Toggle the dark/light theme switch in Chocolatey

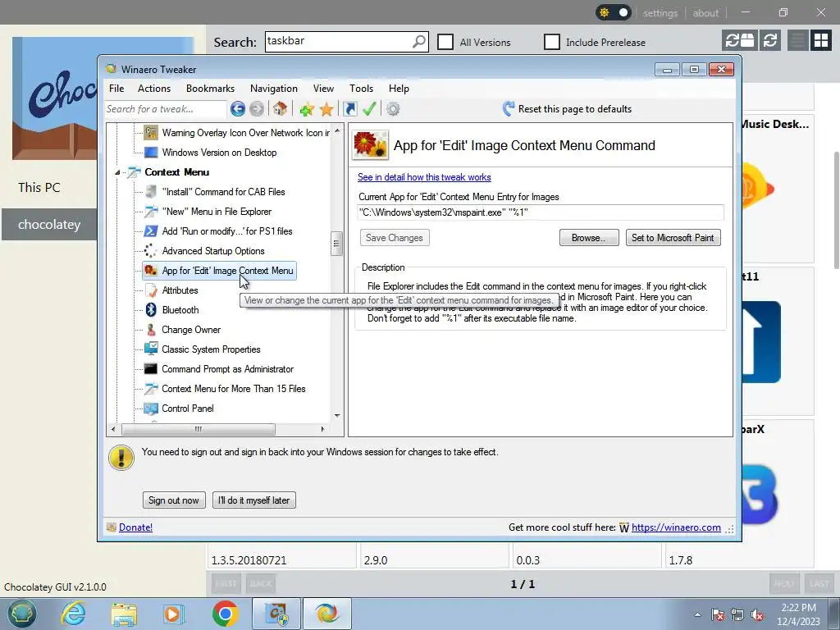click(614, 12)
